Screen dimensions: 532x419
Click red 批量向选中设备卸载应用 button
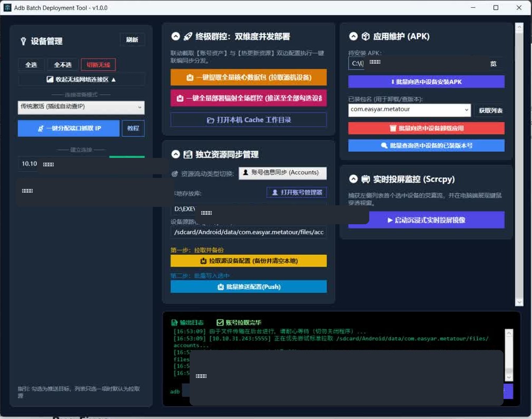[426, 128]
